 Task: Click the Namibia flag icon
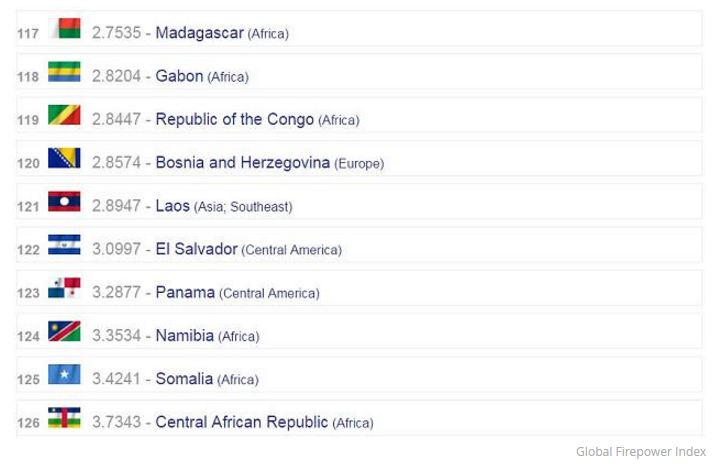click(64, 331)
